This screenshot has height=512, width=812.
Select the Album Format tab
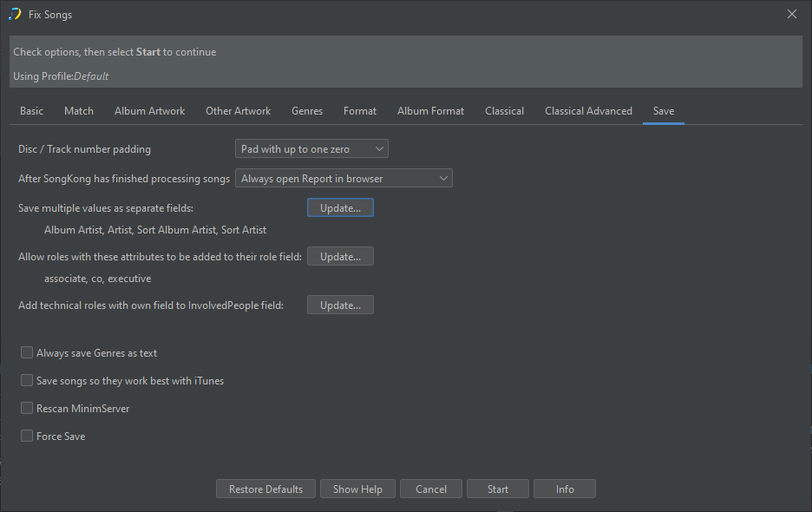point(430,111)
